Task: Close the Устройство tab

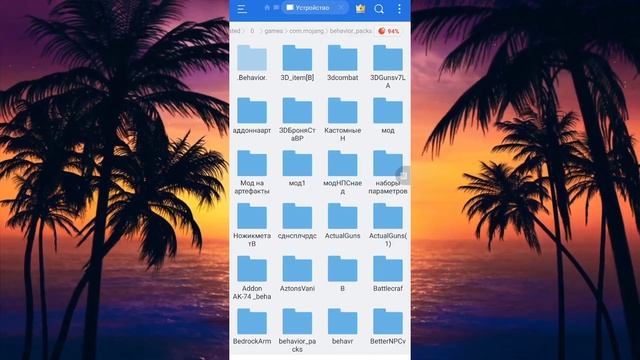Action: (341, 8)
